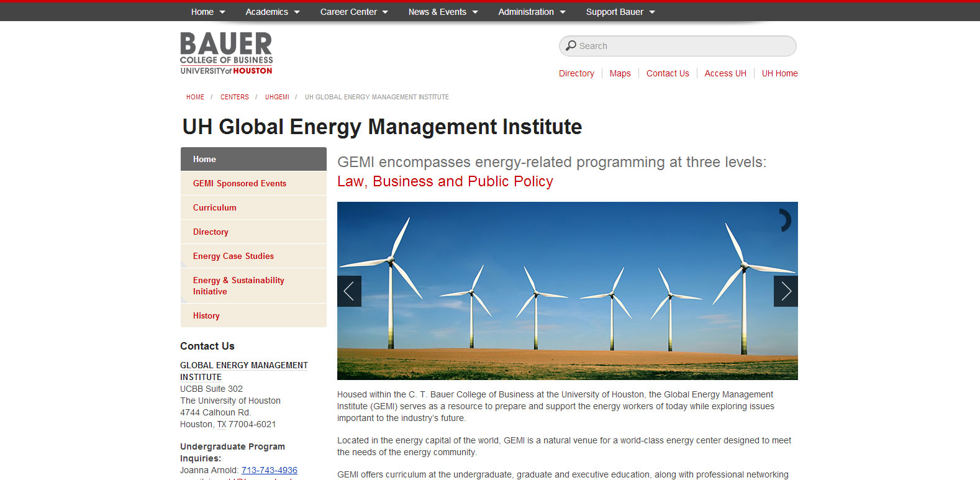Click inside the Search field
The image size is (980, 480).
coord(678,46)
